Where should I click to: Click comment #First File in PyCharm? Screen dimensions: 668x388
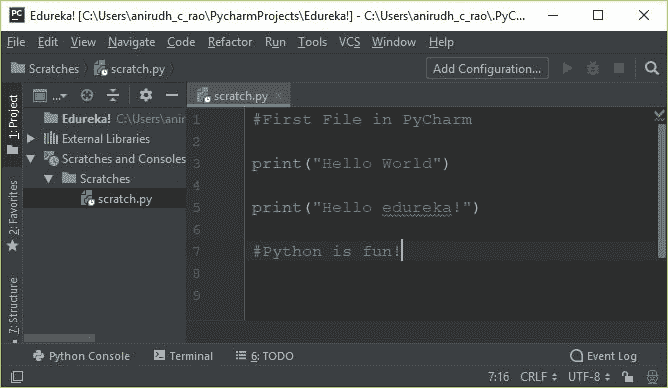[x=362, y=120]
